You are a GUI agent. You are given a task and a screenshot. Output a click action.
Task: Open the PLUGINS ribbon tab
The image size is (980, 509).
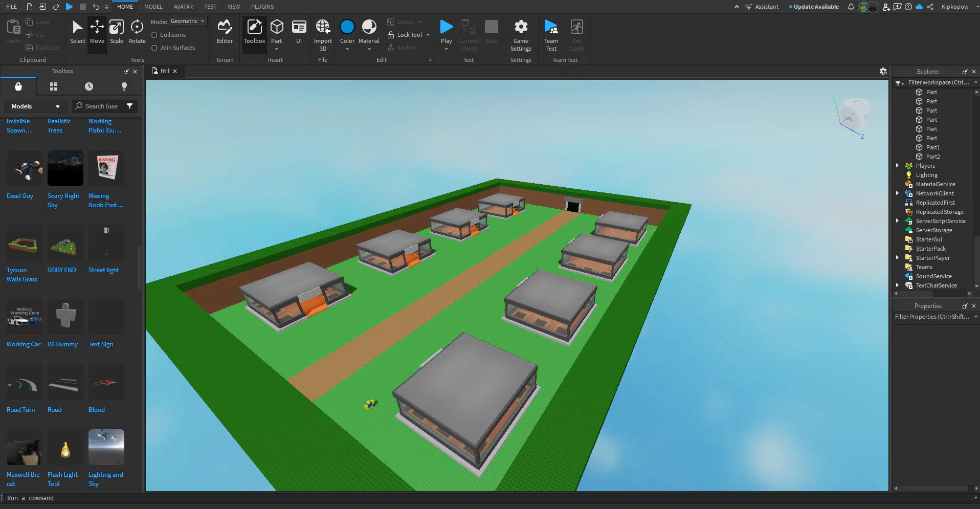(262, 7)
